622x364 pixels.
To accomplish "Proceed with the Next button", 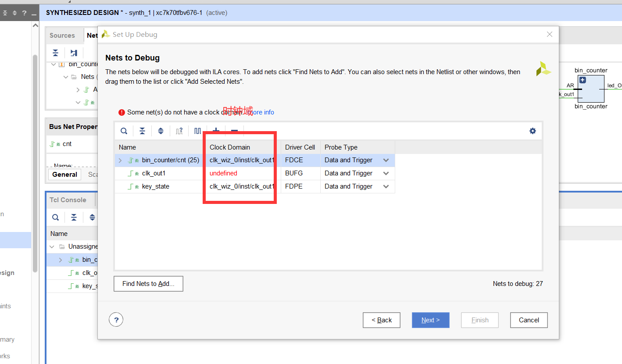I will pyautogui.click(x=431, y=320).
